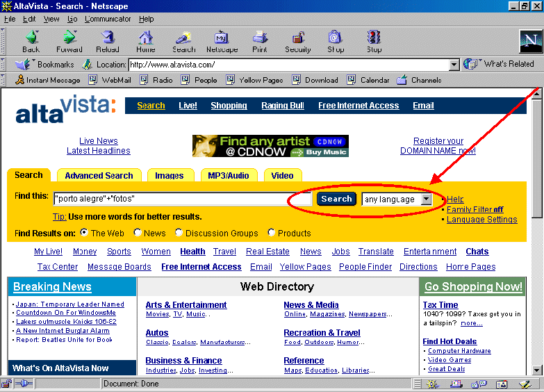Open the Breaking News heading link

(52, 287)
